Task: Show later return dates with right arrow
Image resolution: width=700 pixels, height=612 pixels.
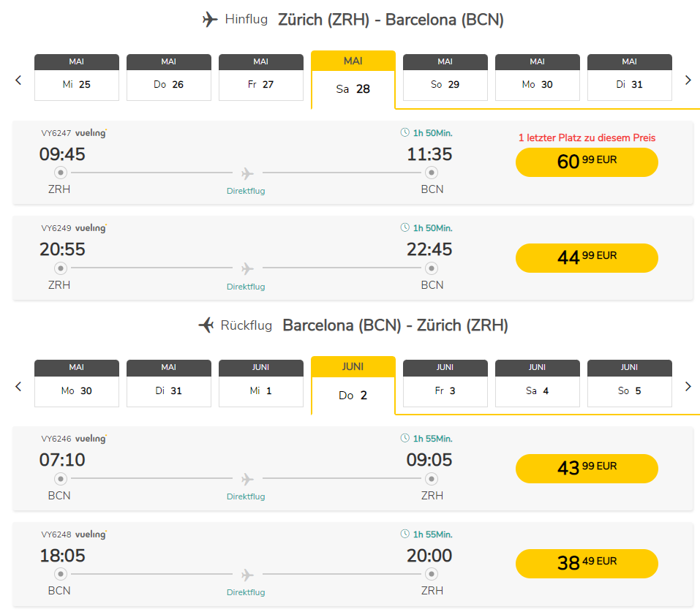Action: coord(688,386)
